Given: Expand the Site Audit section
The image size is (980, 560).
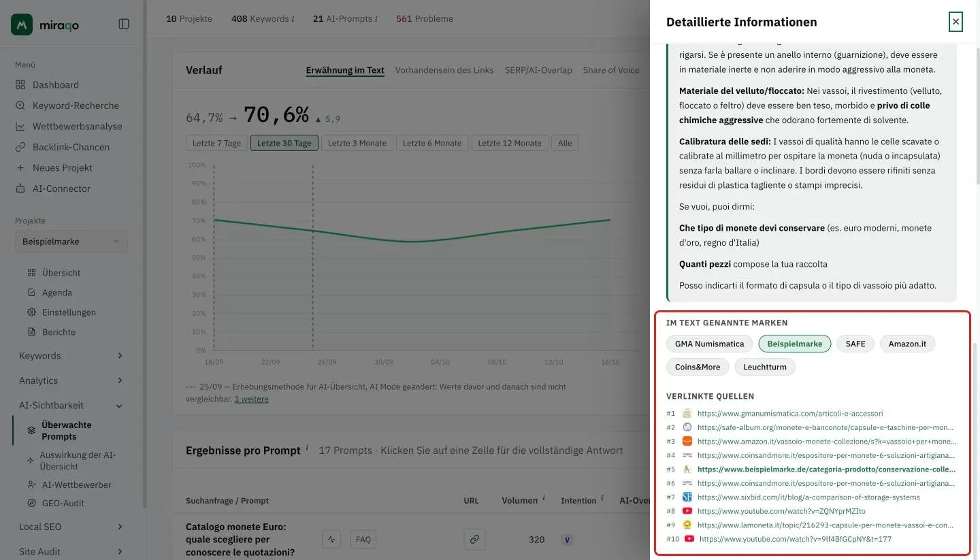Looking at the screenshot, I should [71, 552].
